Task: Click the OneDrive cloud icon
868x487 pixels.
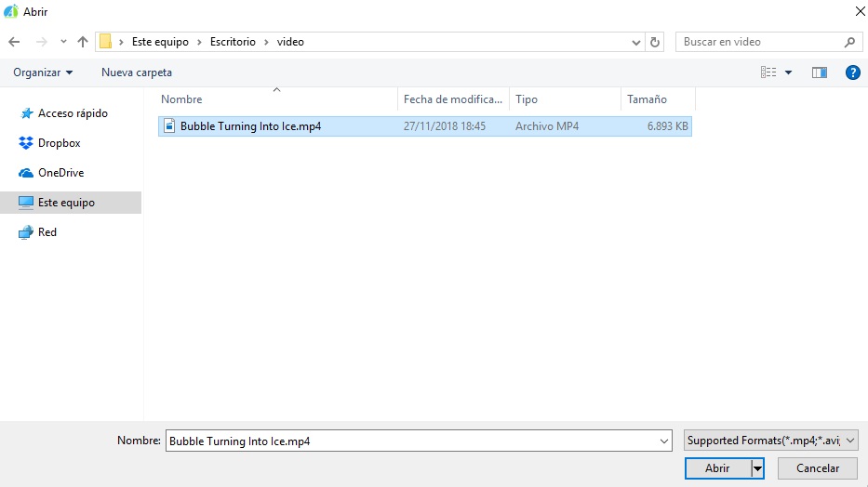Action: 26,173
